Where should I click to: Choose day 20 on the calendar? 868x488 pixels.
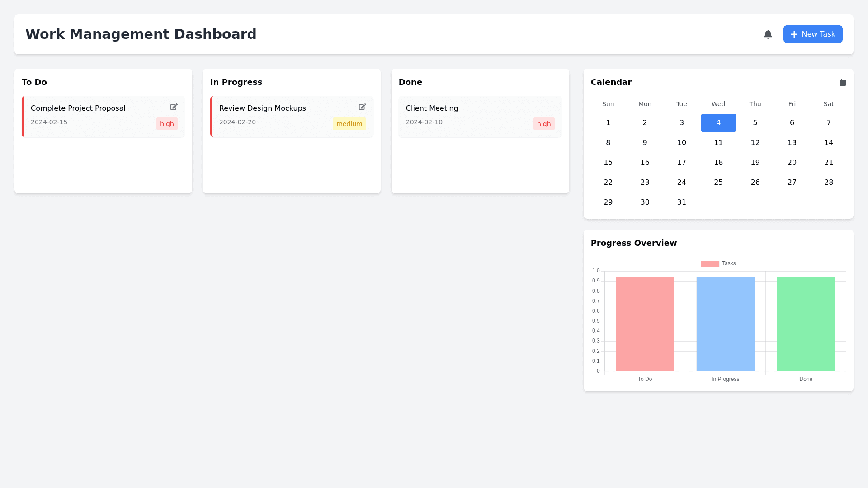792,163
